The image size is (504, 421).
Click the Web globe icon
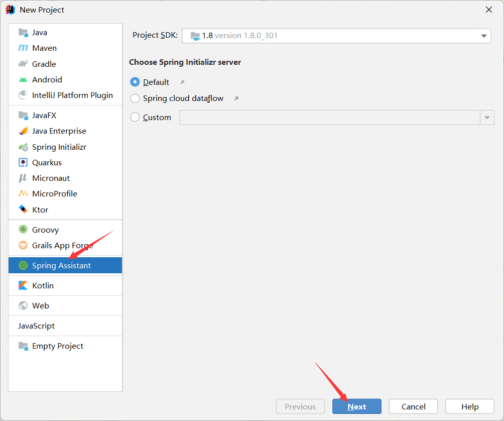[x=23, y=305]
